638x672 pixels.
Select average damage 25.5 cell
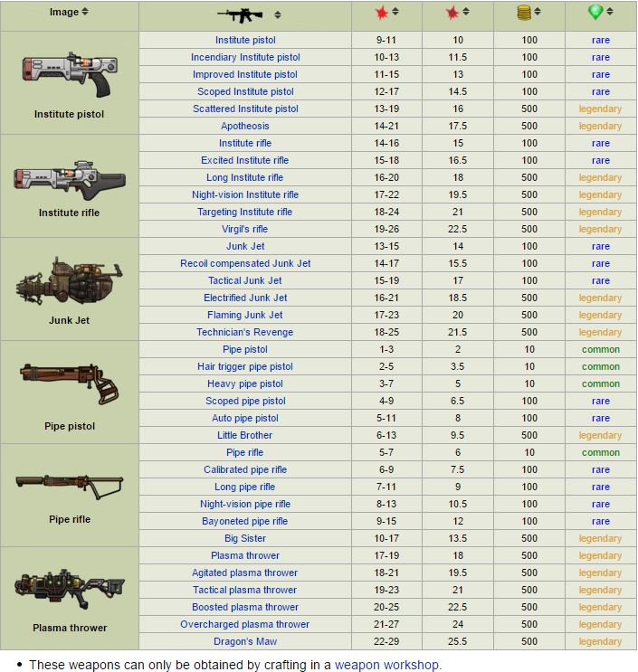[x=458, y=641]
